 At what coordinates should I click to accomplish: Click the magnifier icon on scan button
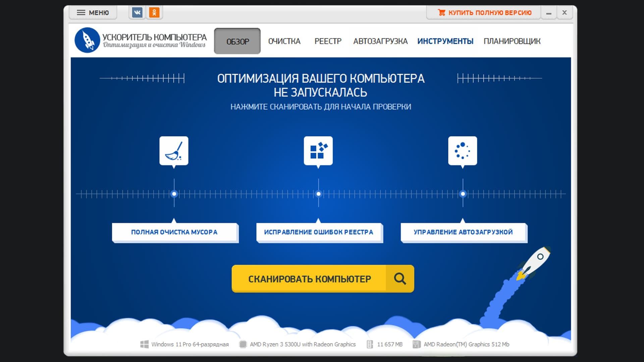pyautogui.click(x=400, y=279)
